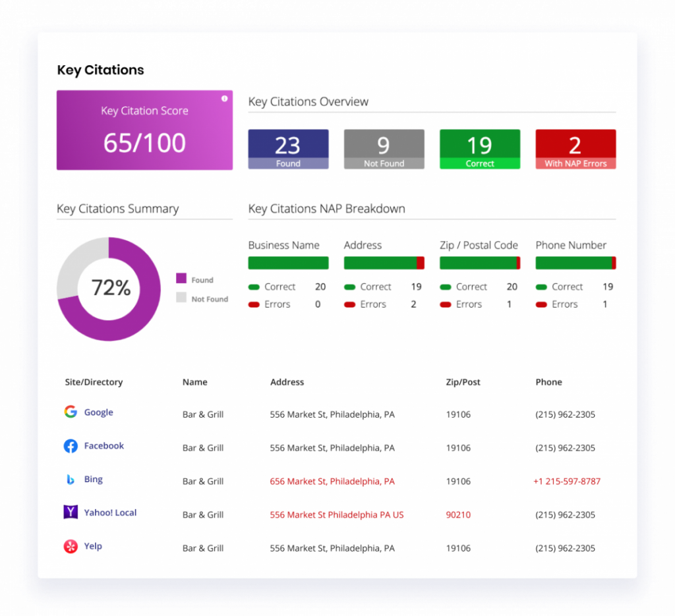Click the gray Not Found legend swatch

(x=181, y=297)
